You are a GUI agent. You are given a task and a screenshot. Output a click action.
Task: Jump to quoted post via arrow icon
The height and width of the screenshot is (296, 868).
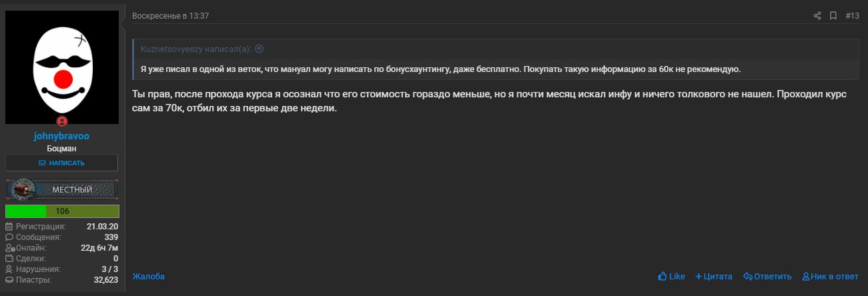point(260,49)
